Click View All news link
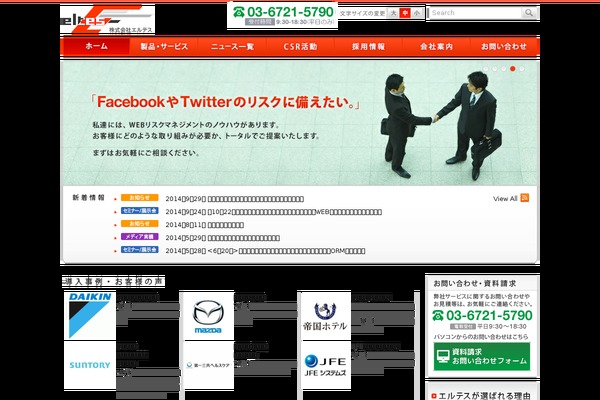The image size is (600, 400). pos(505,198)
